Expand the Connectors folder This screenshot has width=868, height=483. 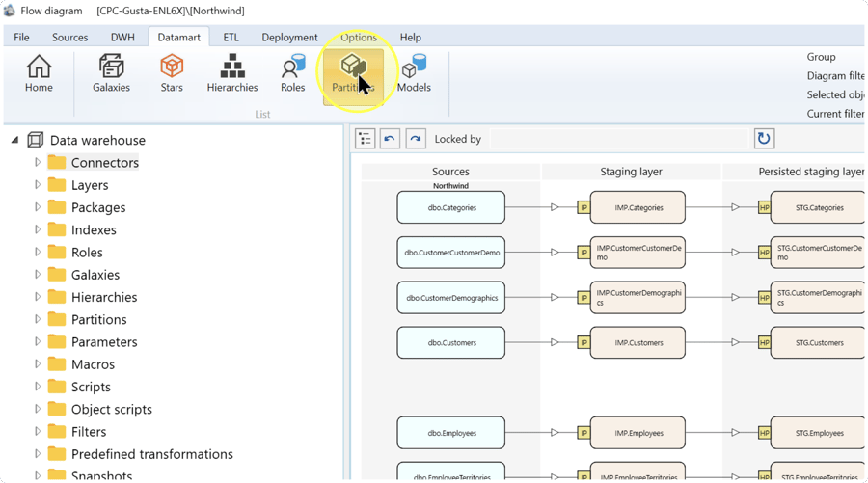click(38, 162)
